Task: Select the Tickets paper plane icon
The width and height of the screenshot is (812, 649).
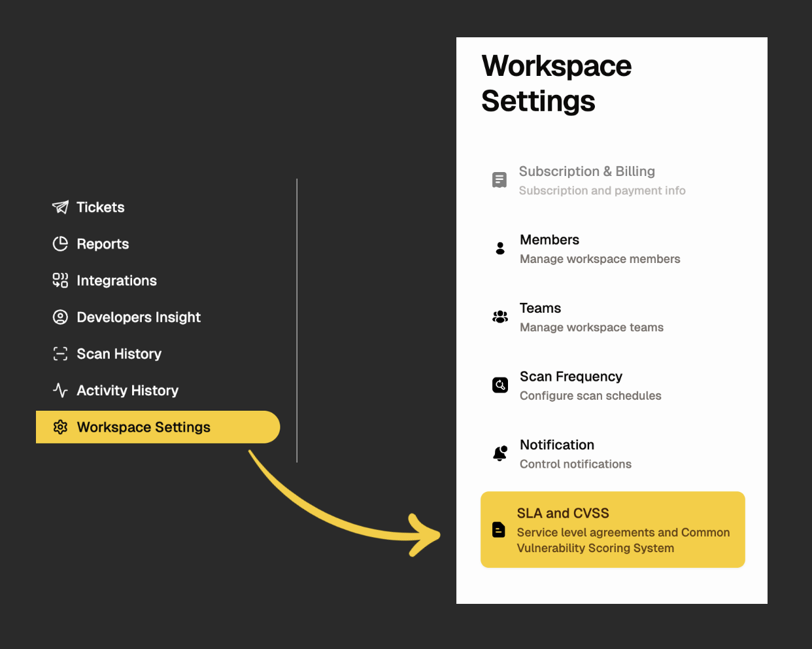Action: (x=60, y=207)
